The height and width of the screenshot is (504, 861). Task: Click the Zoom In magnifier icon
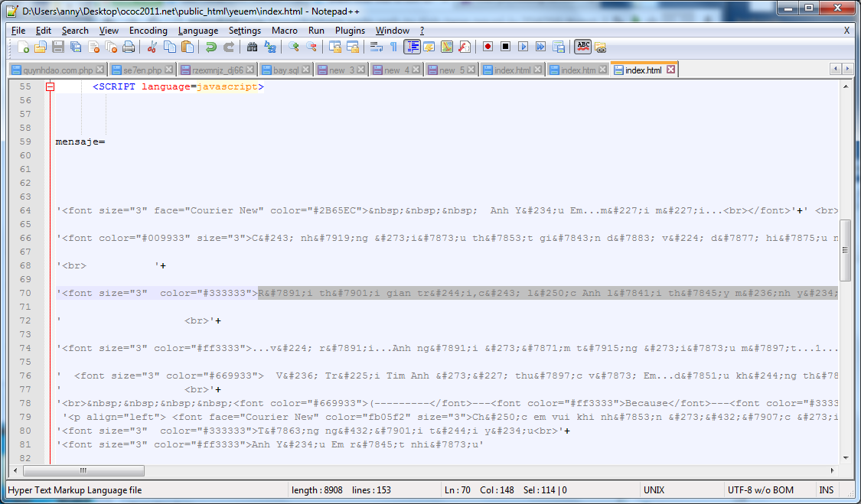click(x=293, y=47)
